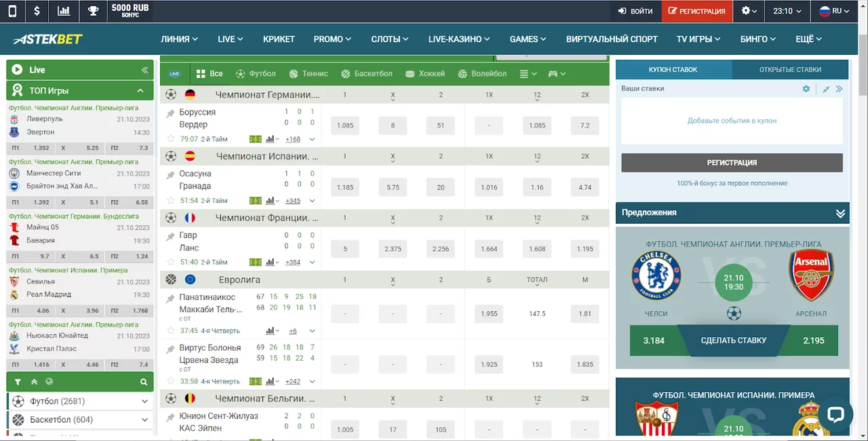Click the filter funnel icon in sports list header
The width and height of the screenshot is (868, 441).
point(18,382)
